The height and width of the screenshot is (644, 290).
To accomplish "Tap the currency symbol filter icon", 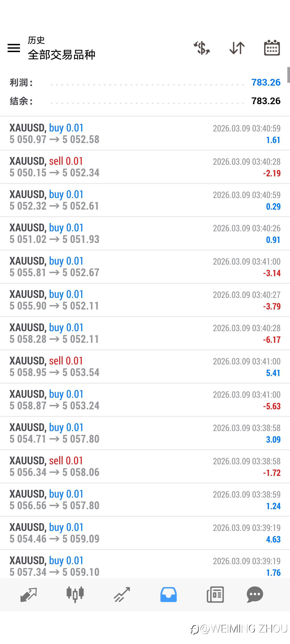I will point(202,48).
